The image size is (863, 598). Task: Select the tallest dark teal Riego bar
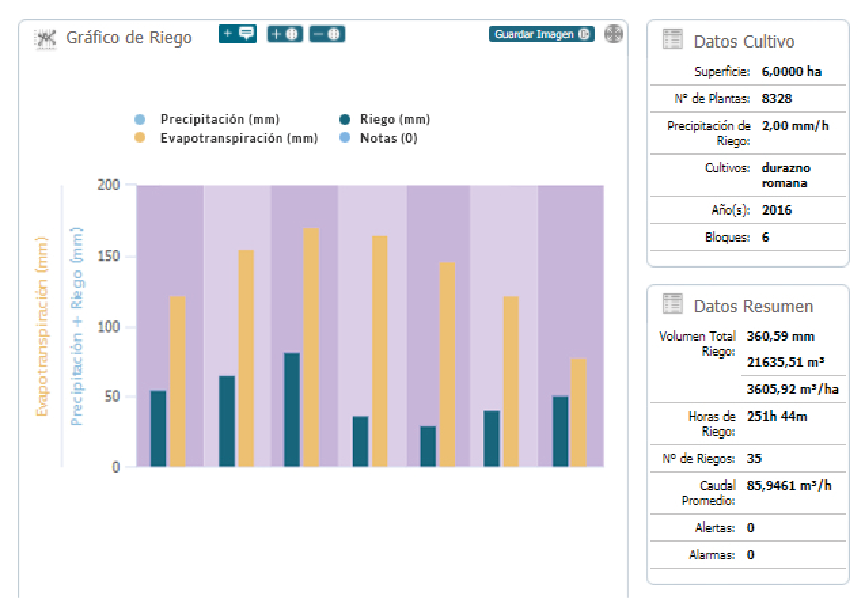click(292, 409)
